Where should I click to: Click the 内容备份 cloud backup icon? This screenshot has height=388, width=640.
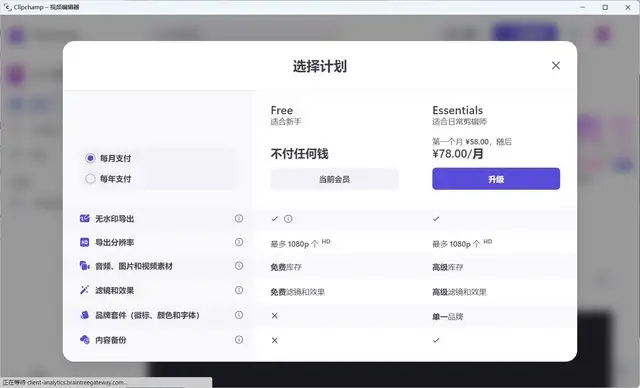tap(84, 339)
